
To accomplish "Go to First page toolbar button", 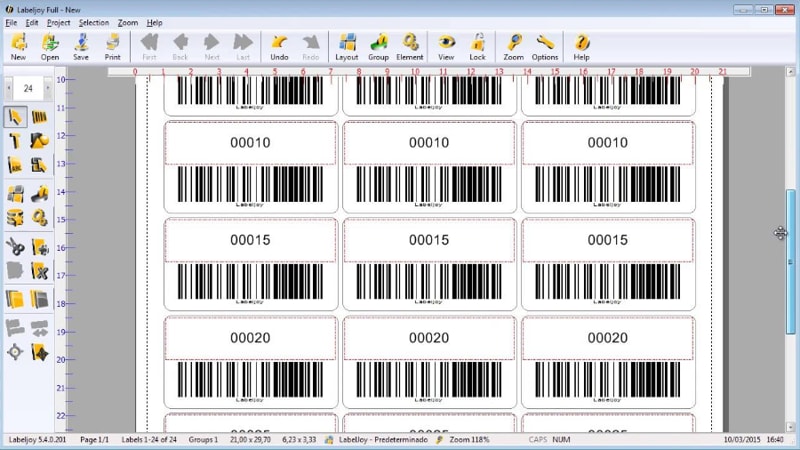I will 149,47.
